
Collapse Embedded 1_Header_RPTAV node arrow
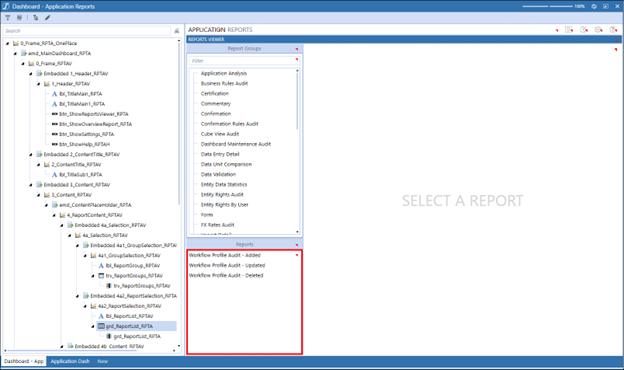point(31,74)
